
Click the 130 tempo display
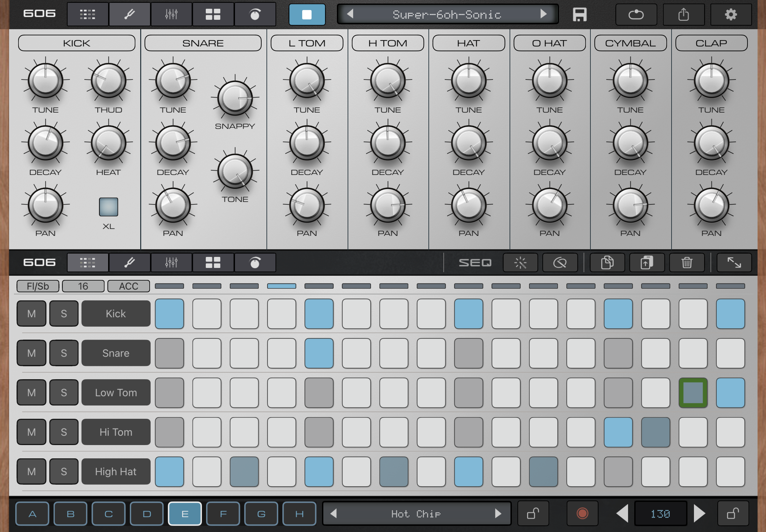[660, 514]
